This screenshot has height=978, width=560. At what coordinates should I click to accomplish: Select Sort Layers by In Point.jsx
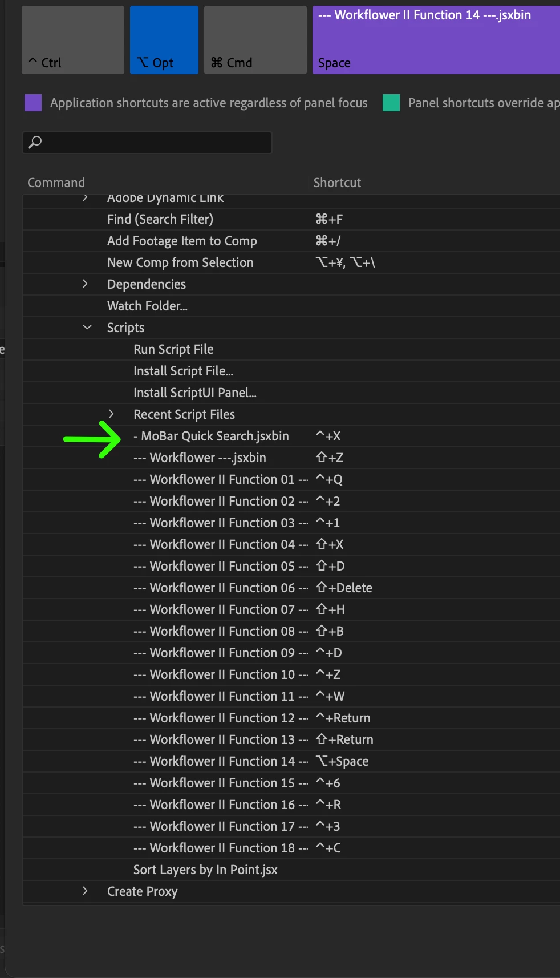pos(205,870)
